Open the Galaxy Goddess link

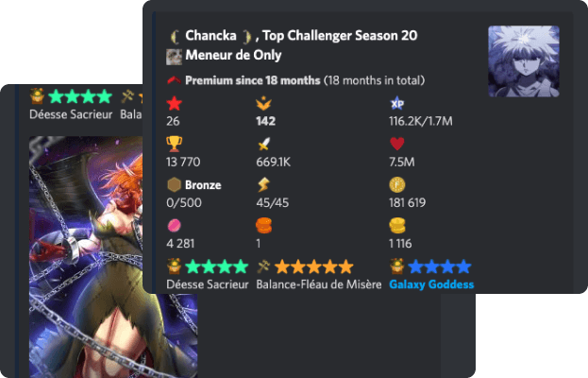(431, 284)
